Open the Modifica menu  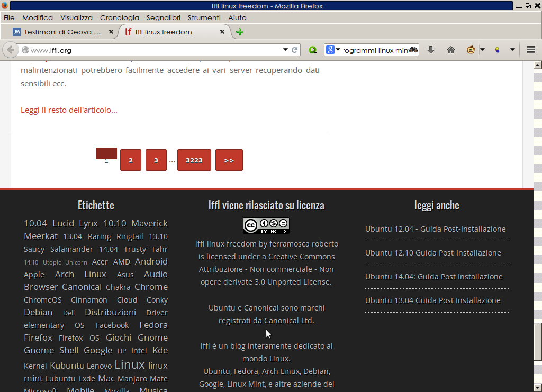38,17
